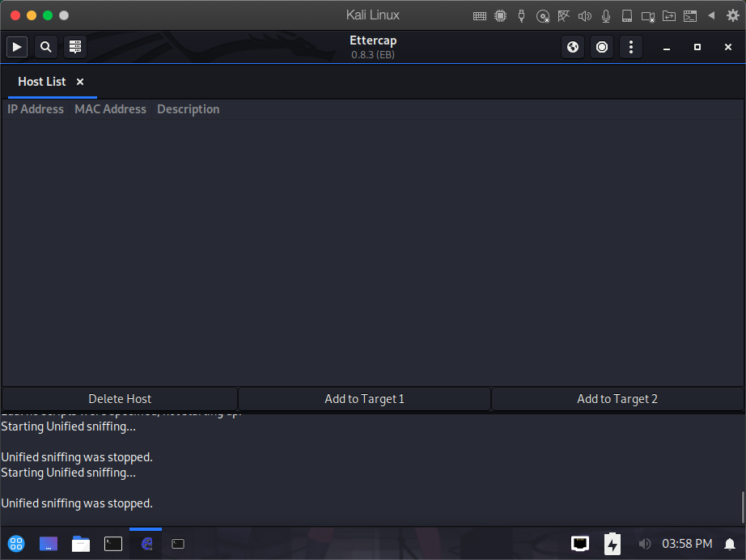The height and width of the screenshot is (560, 746).
Task: Open the Kali applications menu icon
Action: [16, 543]
